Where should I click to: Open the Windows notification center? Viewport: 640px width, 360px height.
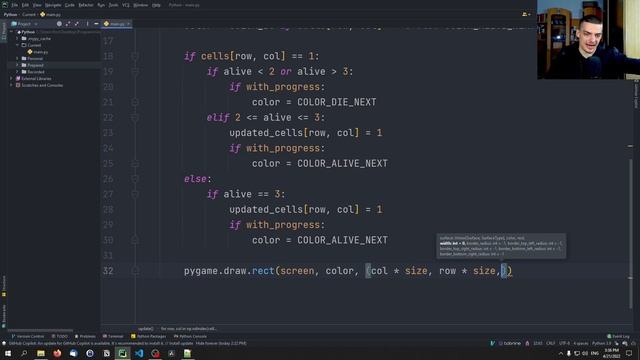tap(629, 353)
